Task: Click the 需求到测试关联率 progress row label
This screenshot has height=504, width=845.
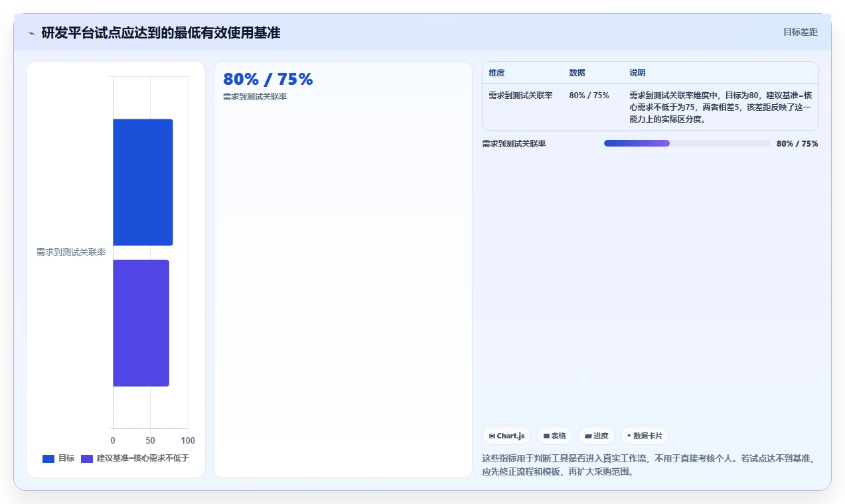Action: click(514, 143)
